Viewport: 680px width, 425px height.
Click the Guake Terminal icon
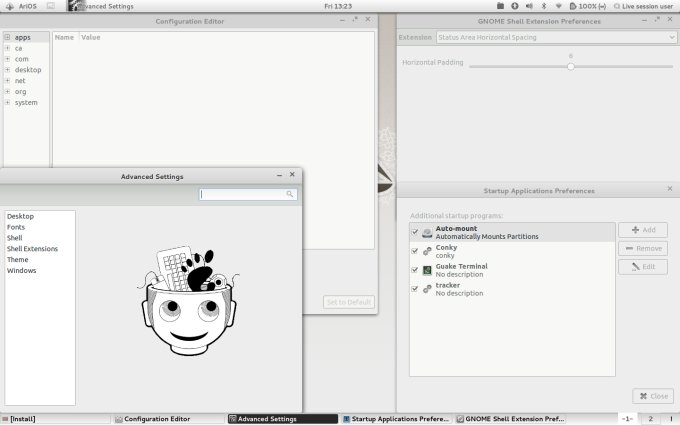(x=427, y=270)
